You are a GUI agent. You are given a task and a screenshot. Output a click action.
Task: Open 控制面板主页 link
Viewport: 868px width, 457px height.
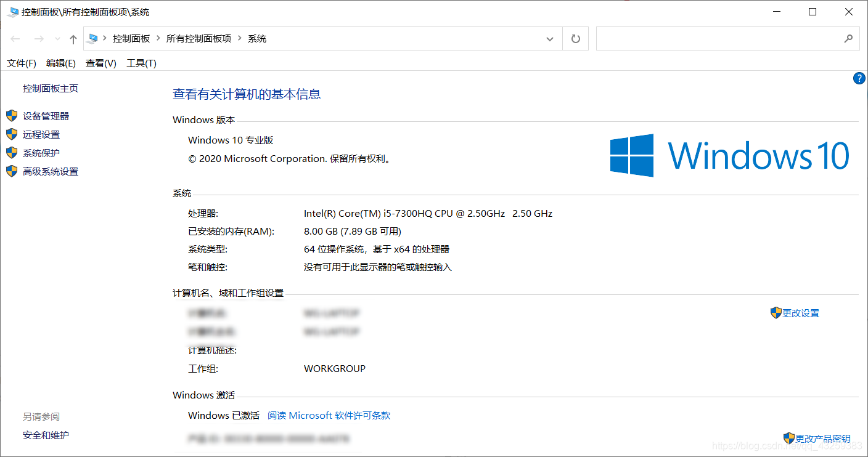click(51, 89)
